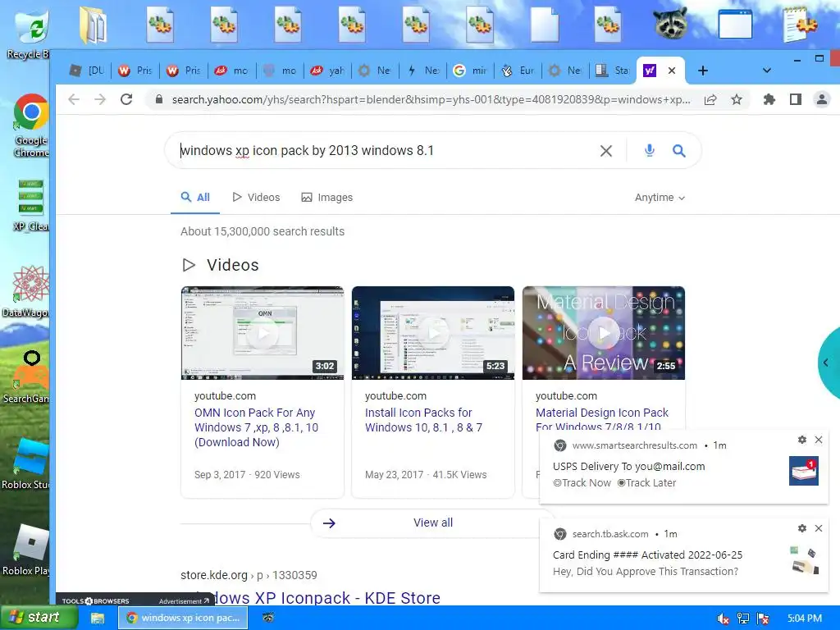Image resolution: width=840 pixels, height=630 pixels.
Task: Switch to the Images results tab
Action: tap(326, 197)
